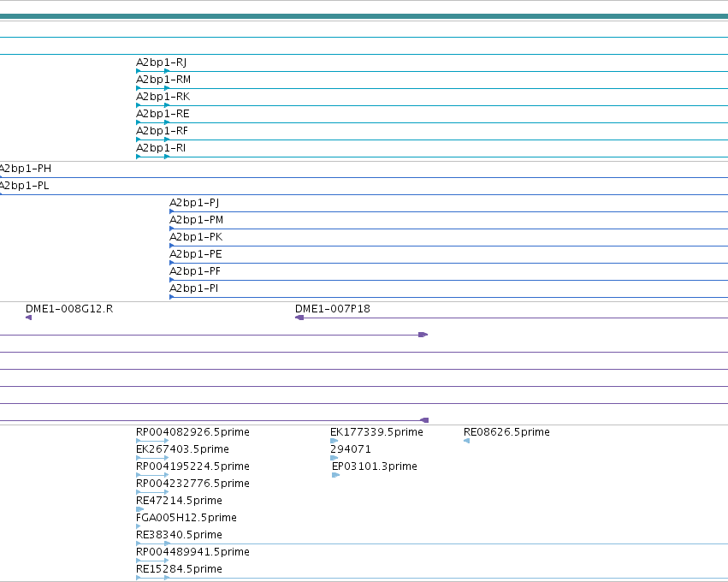Select the A2bp1-RJ transcript label
The width and height of the screenshot is (728, 582).
[x=161, y=62]
